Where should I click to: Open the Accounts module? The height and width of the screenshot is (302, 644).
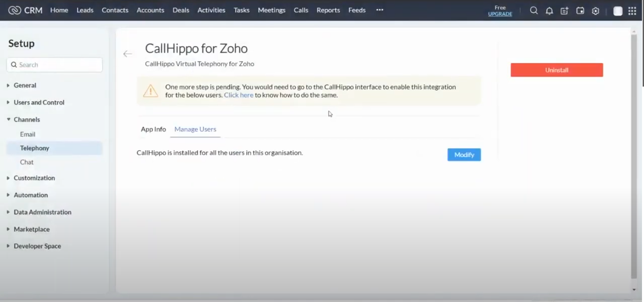150,10
